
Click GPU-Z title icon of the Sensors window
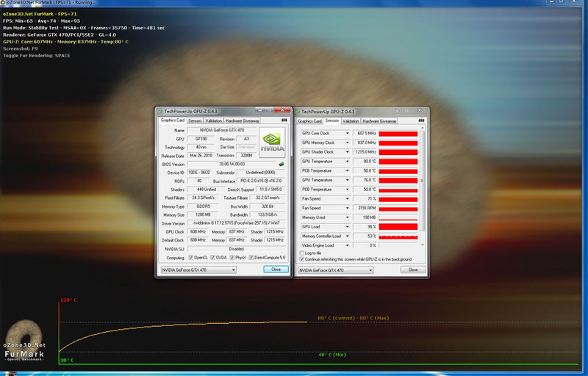(x=298, y=112)
